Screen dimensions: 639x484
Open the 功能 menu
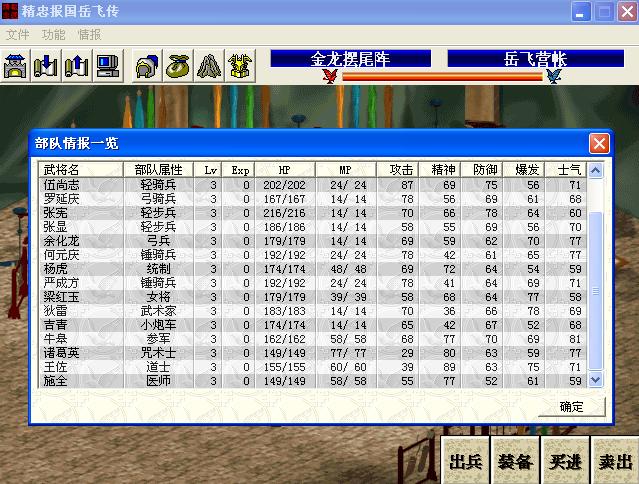[54, 34]
